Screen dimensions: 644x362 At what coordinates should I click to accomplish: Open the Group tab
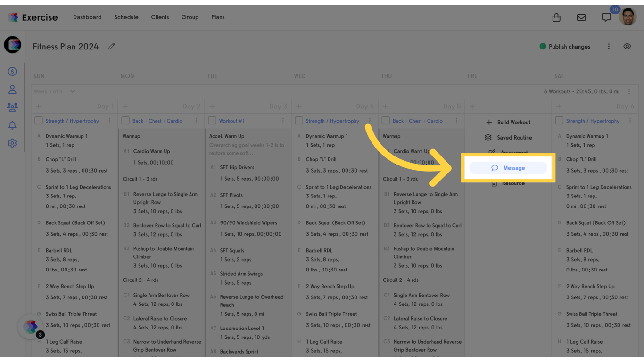[x=190, y=17]
